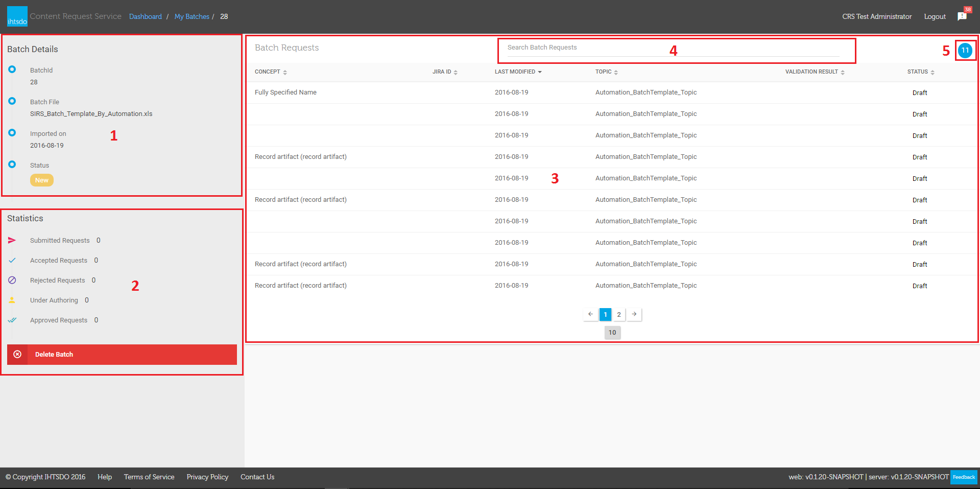Sort table by Status column
The height and width of the screenshot is (489, 980).
click(920, 72)
